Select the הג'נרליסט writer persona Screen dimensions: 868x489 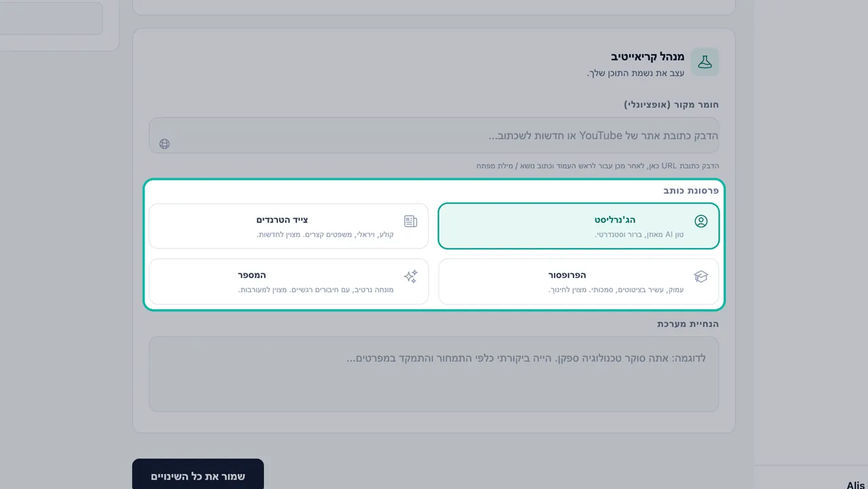(x=578, y=226)
